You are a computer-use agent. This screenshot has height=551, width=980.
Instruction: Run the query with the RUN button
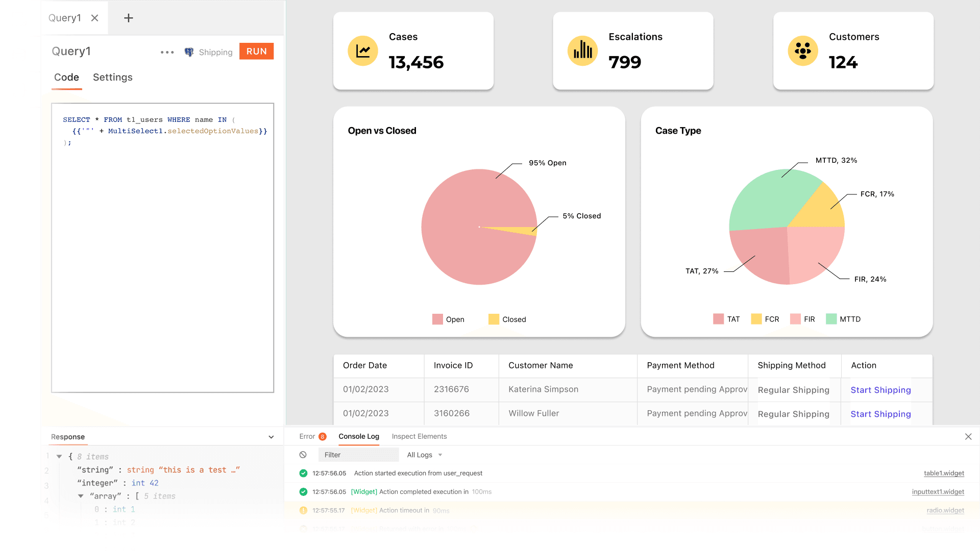(256, 51)
